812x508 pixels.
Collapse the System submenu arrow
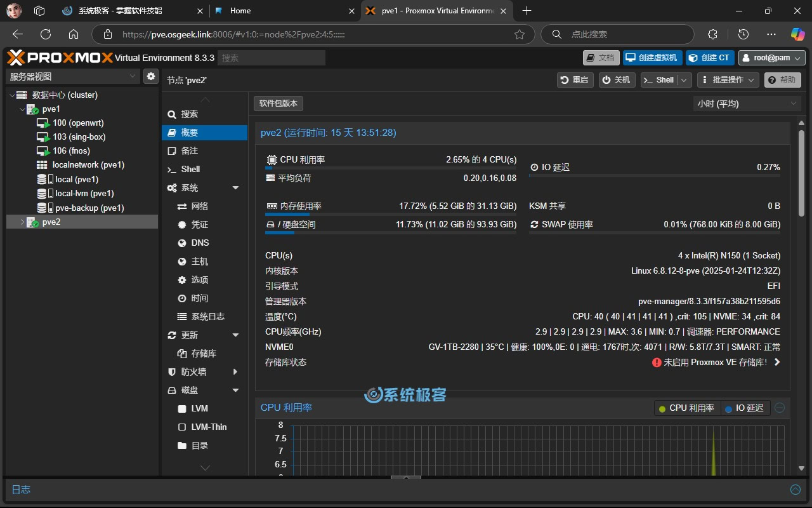(x=236, y=188)
